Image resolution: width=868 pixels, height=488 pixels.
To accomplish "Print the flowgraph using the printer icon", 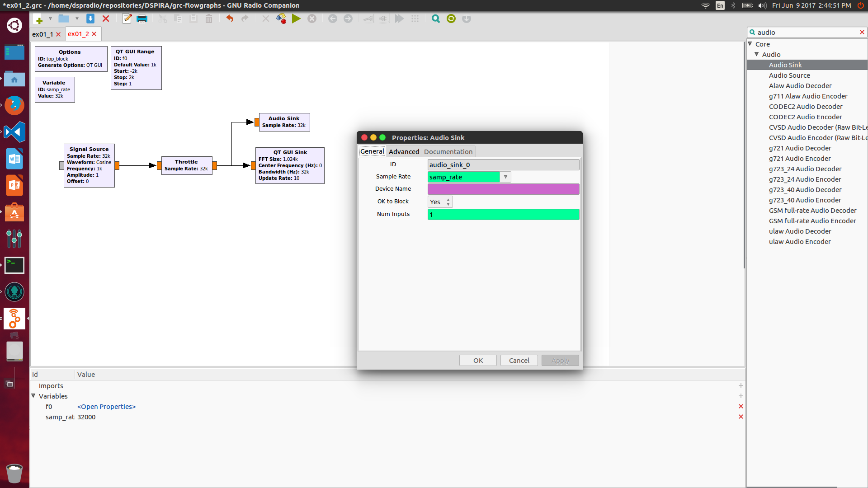I will [142, 19].
